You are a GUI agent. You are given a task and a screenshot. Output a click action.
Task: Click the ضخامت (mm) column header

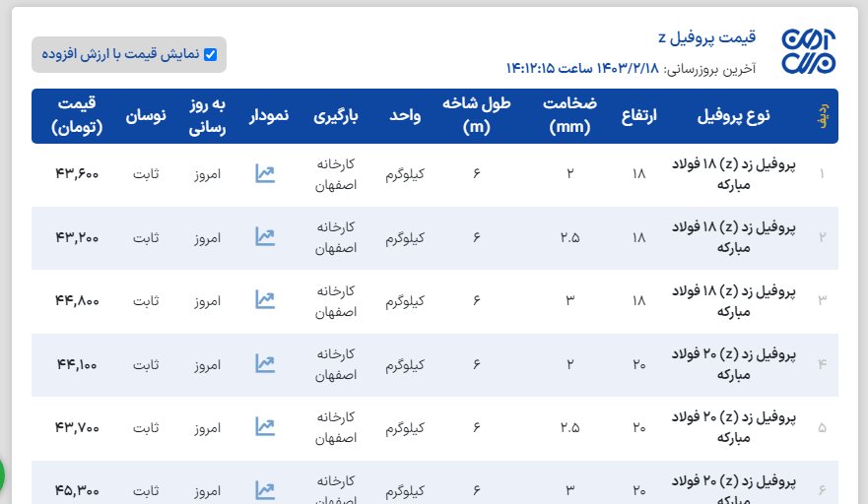(569, 116)
